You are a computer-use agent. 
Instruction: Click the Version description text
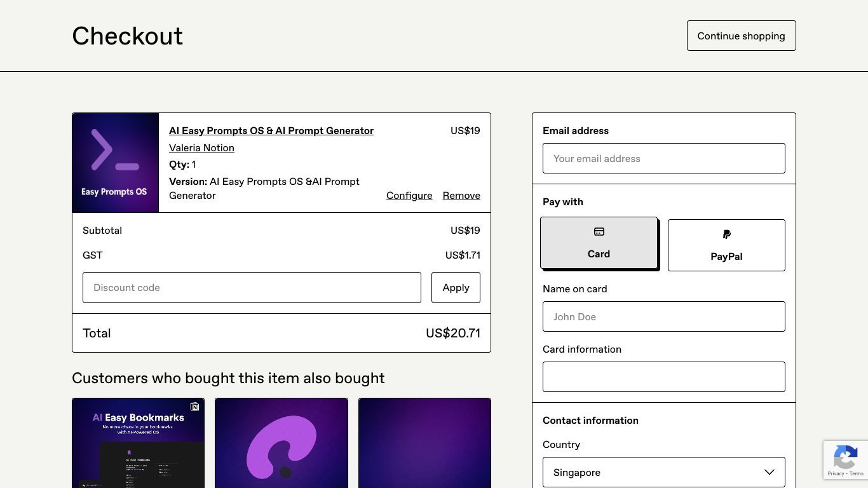264,188
